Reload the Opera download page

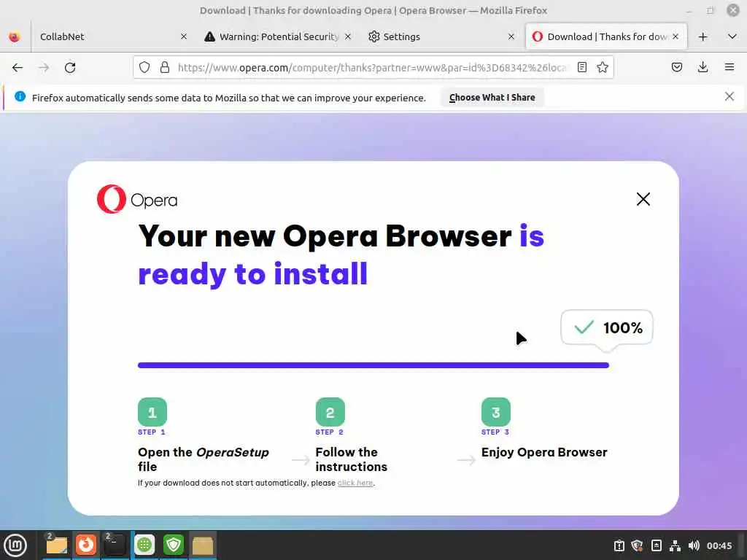[x=70, y=68]
